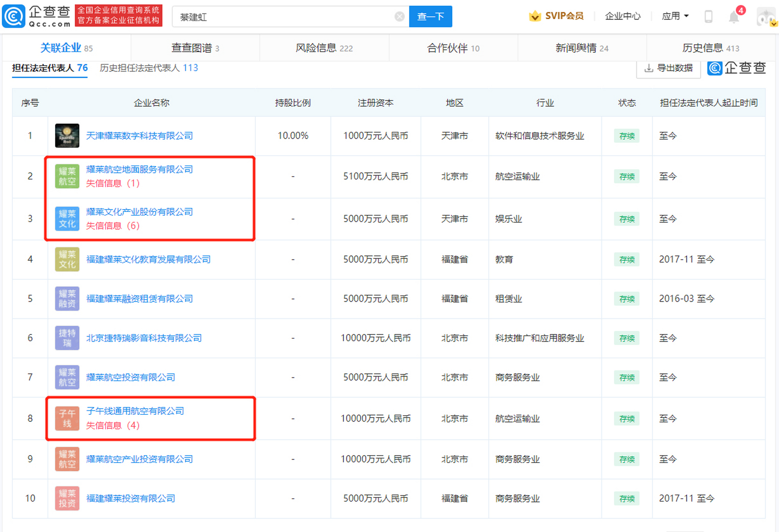Click the 捷特瑞 logo in row 6
The width and height of the screenshot is (779, 532).
(67, 338)
